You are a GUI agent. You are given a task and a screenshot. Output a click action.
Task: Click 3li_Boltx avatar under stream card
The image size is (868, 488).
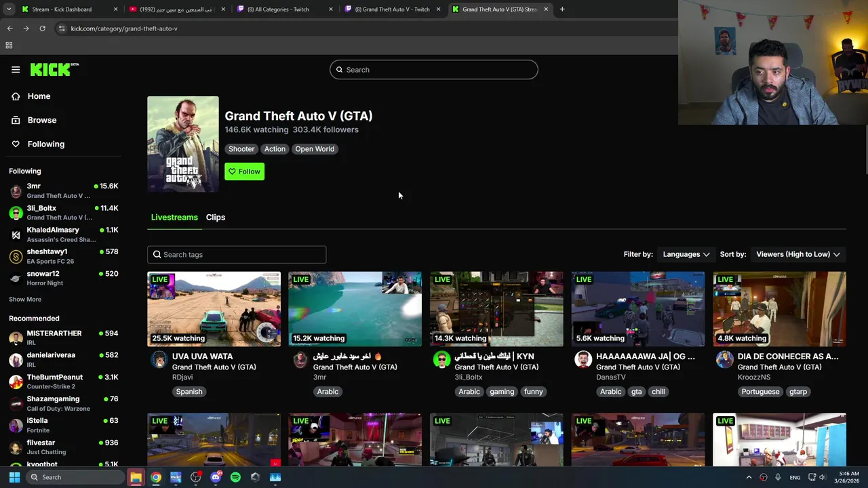(441, 360)
